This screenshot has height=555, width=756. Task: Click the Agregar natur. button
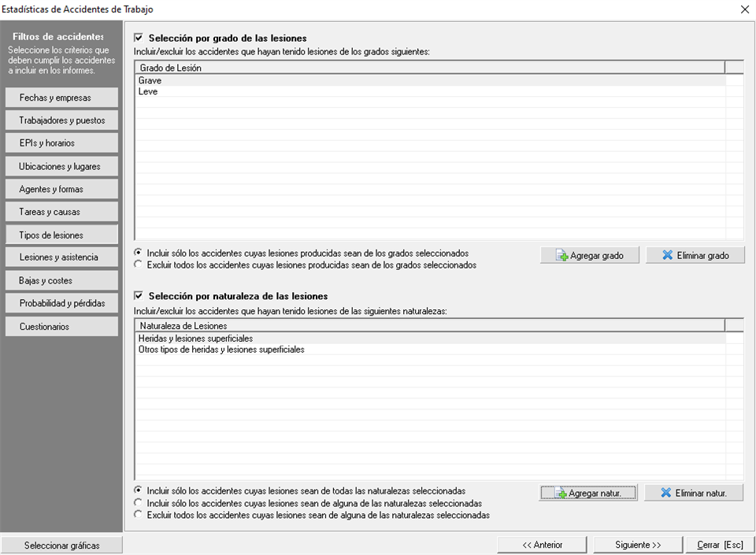588,493
